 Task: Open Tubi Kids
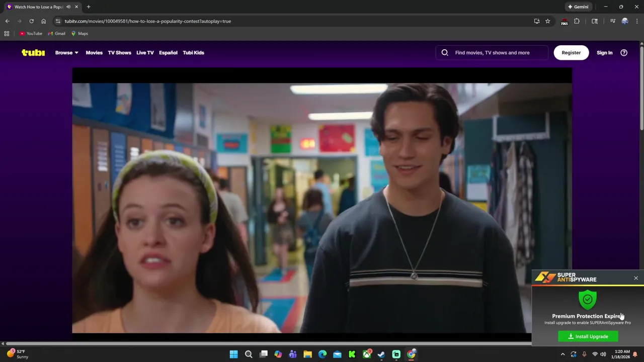[x=193, y=52]
